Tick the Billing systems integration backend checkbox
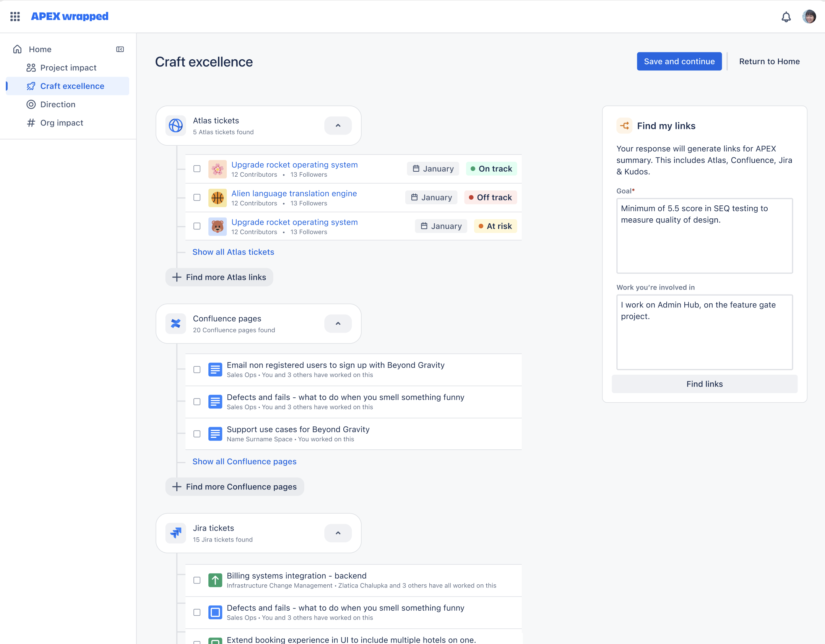This screenshot has height=644, width=825. point(197,580)
